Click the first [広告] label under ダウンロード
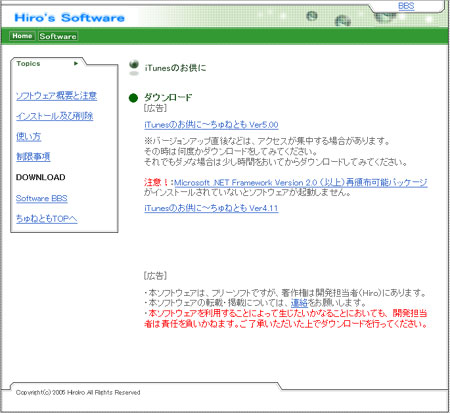Viewport: 450px width, 413px height. [x=155, y=108]
